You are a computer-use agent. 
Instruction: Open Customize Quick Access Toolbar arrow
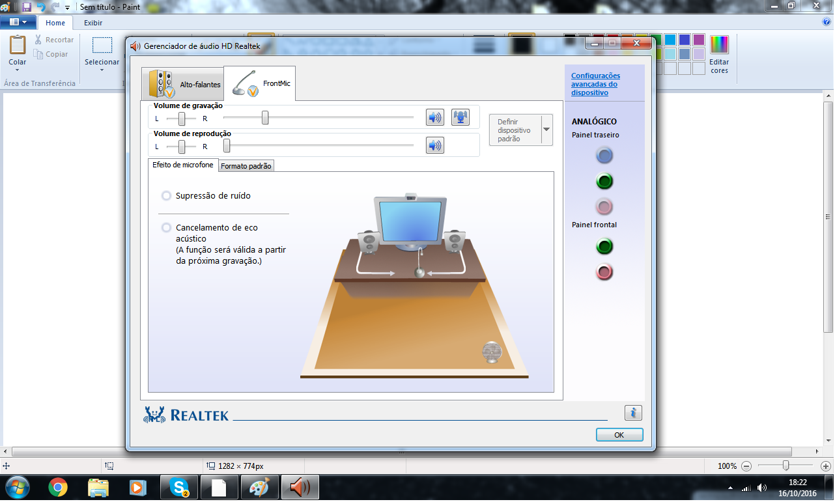[x=68, y=7]
